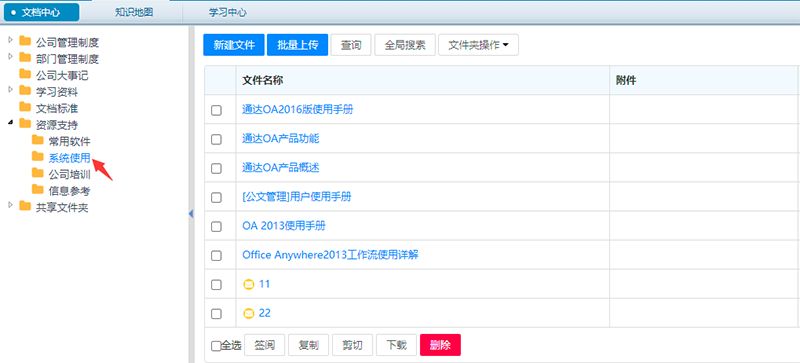Check the box for 通达OA产品概述
Image resolution: width=800 pixels, height=363 pixels.
click(216, 168)
